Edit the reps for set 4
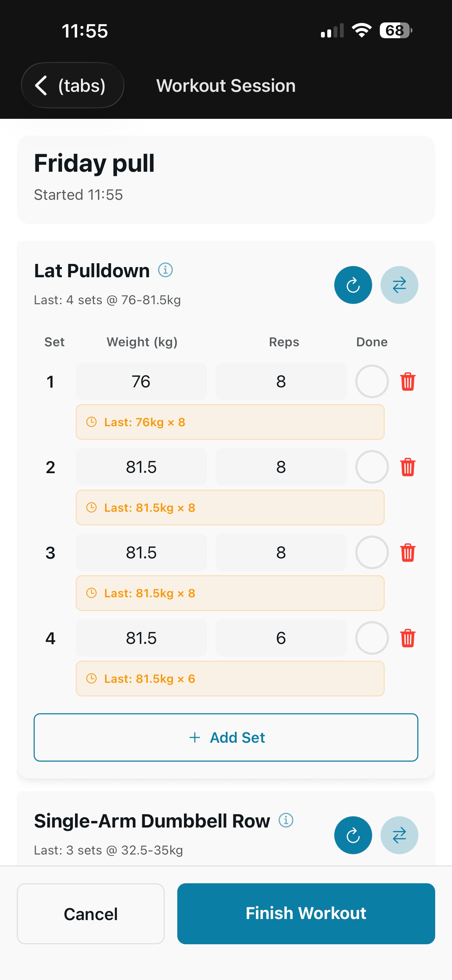Screen dimensions: 452x980 [x=281, y=638]
